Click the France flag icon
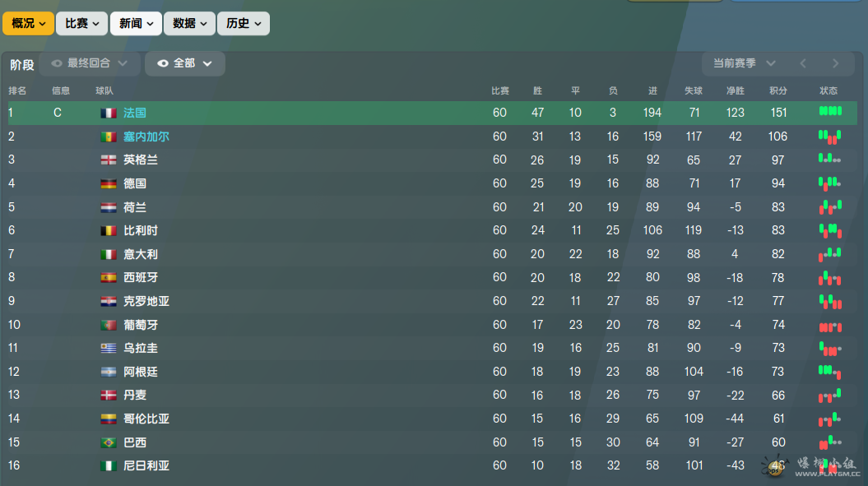 point(109,113)
